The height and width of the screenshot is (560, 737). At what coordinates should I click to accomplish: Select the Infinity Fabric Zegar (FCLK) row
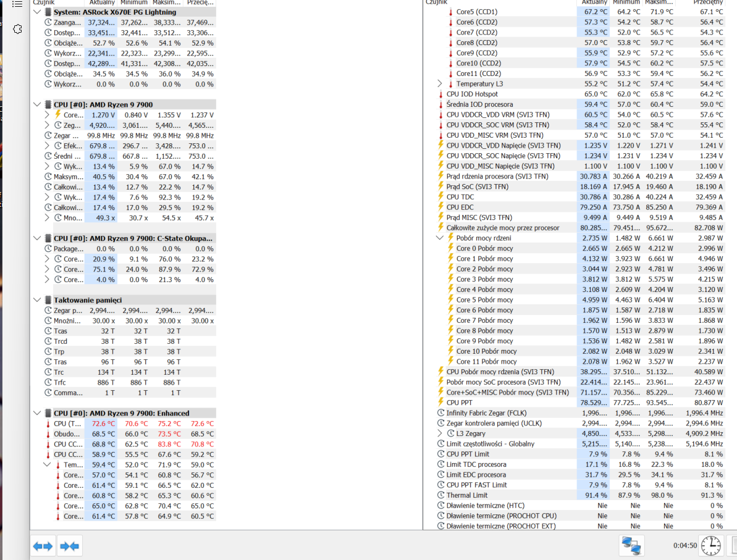[x=486, y=413]
